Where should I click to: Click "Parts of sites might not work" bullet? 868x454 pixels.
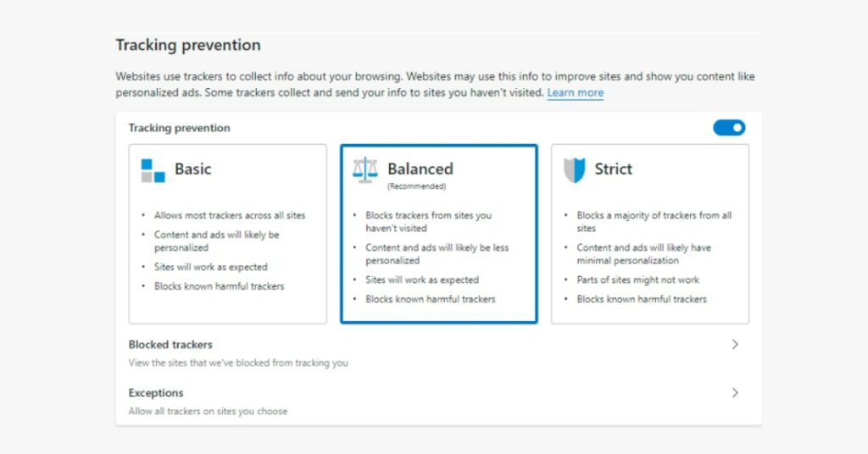pos(637,280)
